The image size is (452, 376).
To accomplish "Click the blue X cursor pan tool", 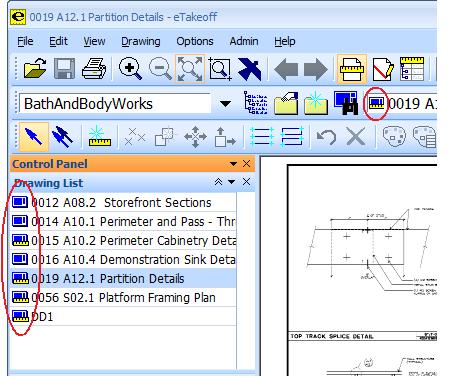I will (249, 69).
